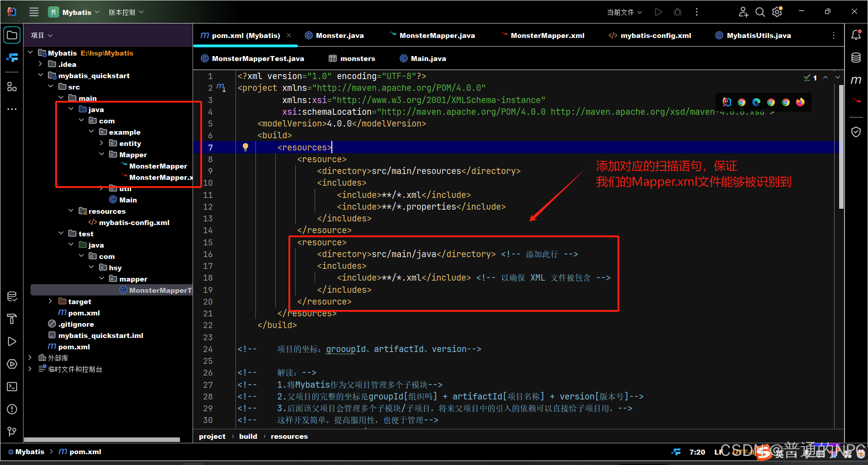Screen dimensions: 868x465
Task: Click build breadcrumb in editor footer
Action: (x=248, y=436)
